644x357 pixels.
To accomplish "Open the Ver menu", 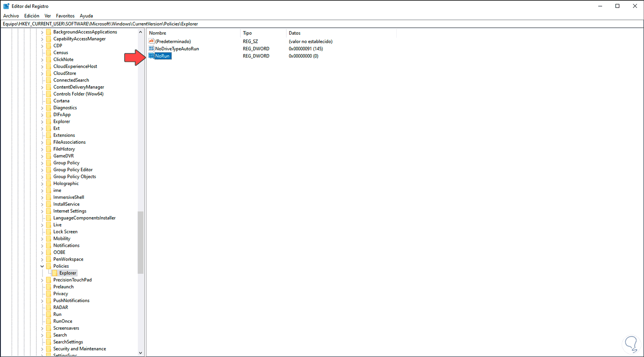I will coord(48,16).
